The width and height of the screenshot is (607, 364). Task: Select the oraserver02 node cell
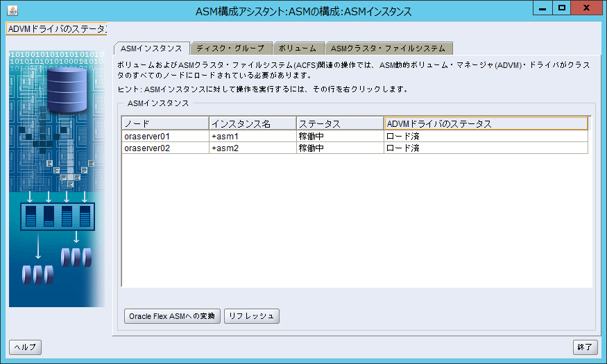pyautogui.click(x=165, y=148)
